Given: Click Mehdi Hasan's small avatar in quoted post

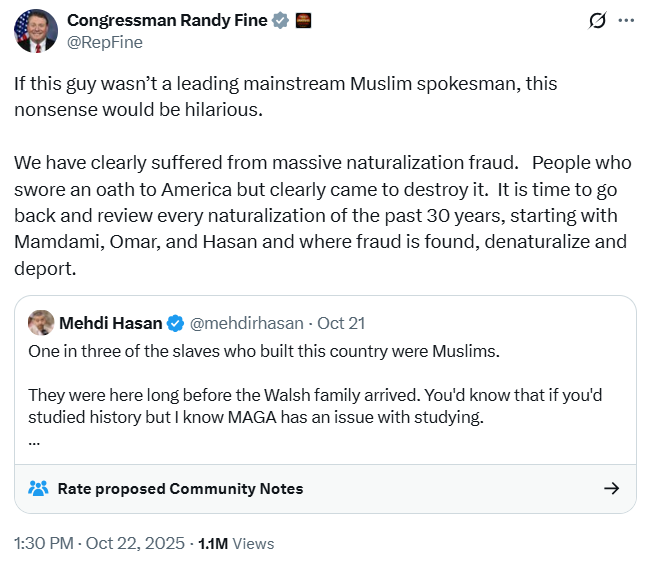Looking at the screenshot, I should click(41, 323).
